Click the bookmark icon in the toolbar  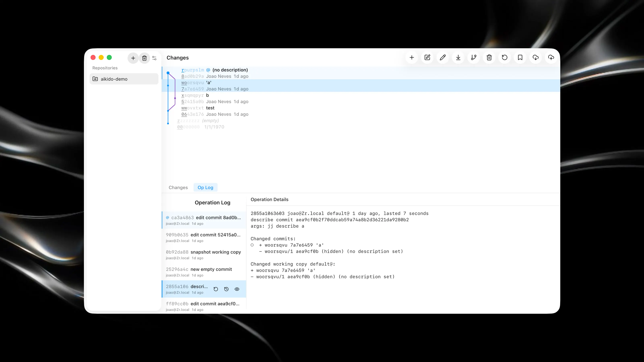coord(520,58)
